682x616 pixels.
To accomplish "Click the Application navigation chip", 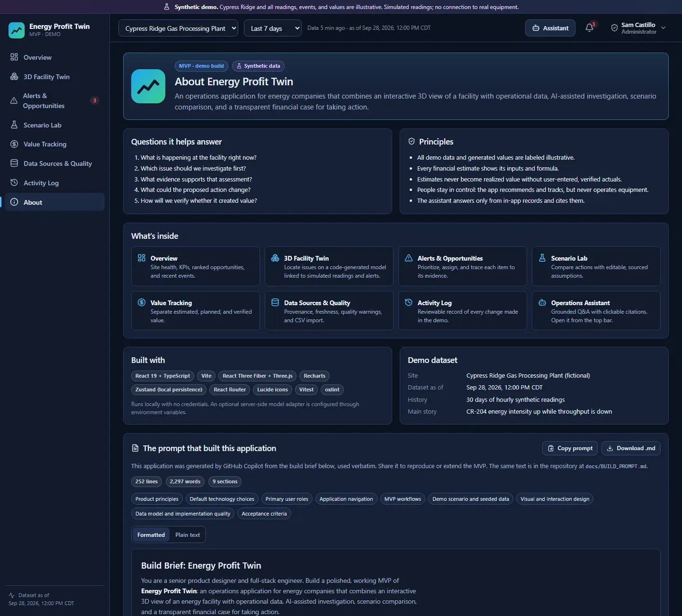I will [346, 499].
